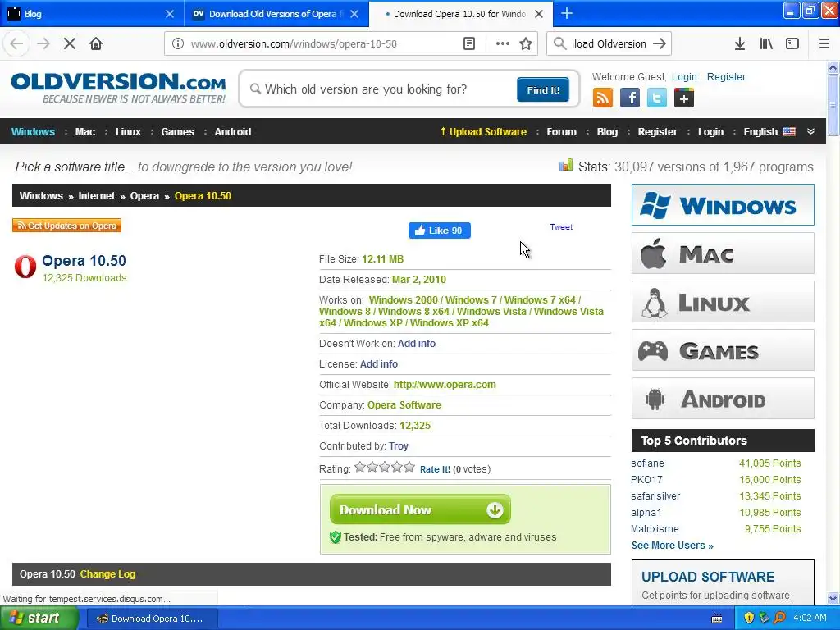Open page actions three-dot menu
The height and width of the screenshot is (630, 840).
503,44
